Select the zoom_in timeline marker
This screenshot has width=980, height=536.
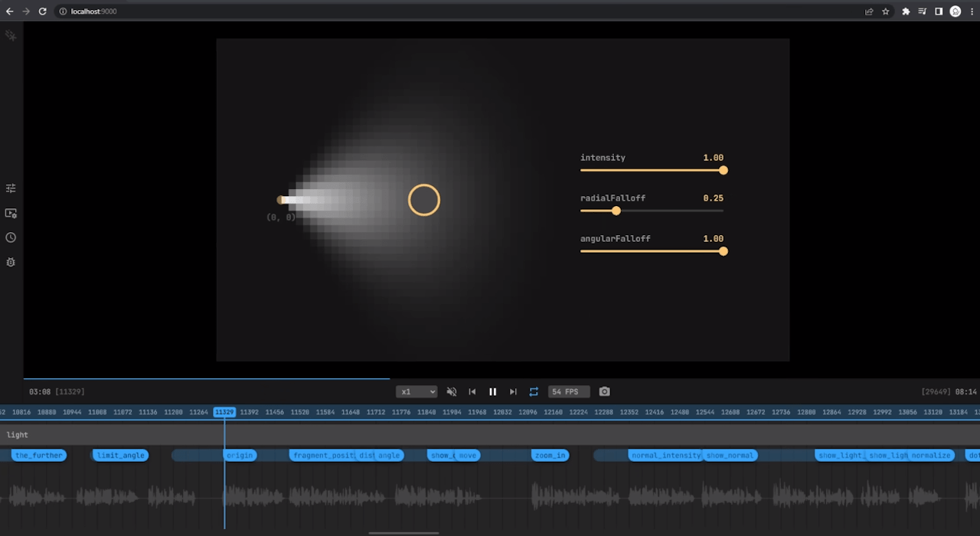[550, 455]
